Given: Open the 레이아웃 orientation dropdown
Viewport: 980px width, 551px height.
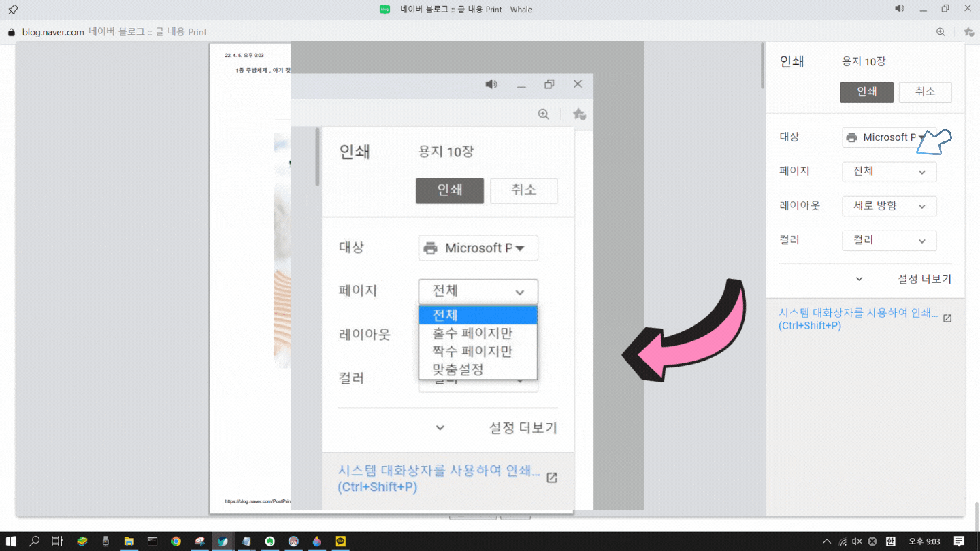Looking at the screenshot, I should tap(889, 205).
